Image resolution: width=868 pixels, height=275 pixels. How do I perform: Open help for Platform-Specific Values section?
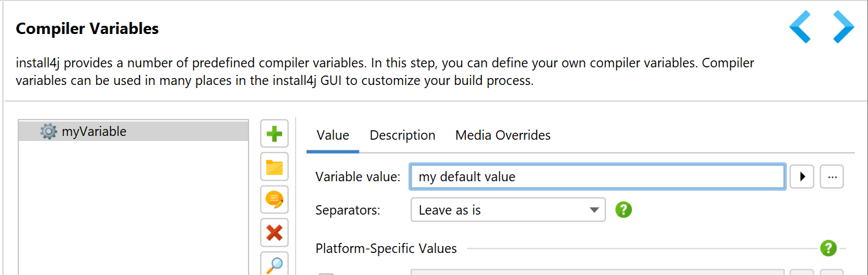[828, 248]
